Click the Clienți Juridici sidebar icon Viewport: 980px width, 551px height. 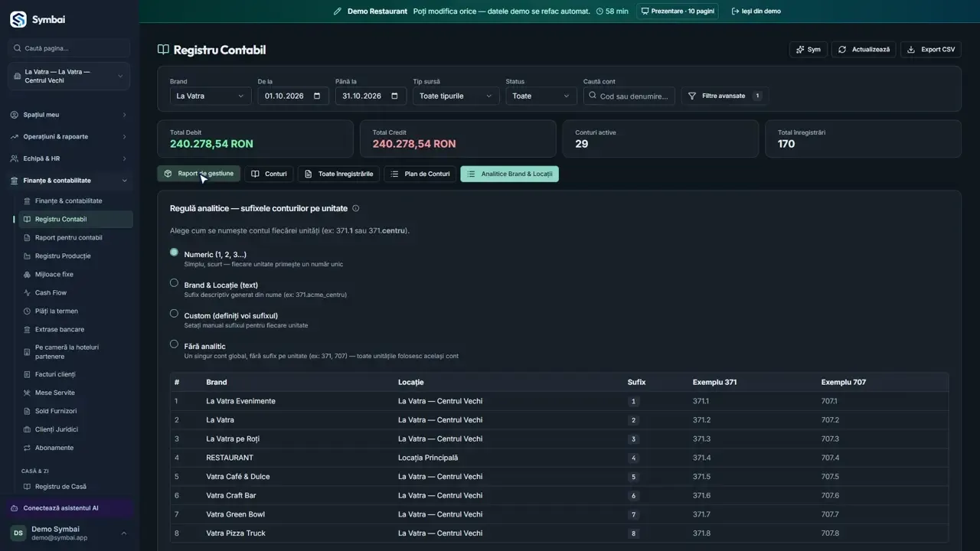click(x=28, y=429)
